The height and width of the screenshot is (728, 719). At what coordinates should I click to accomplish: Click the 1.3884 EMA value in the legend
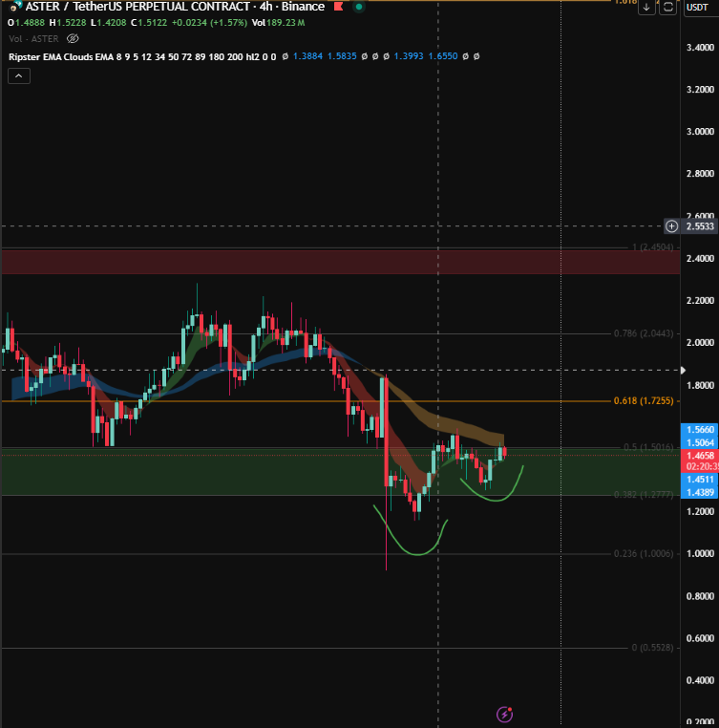point(307,56)
